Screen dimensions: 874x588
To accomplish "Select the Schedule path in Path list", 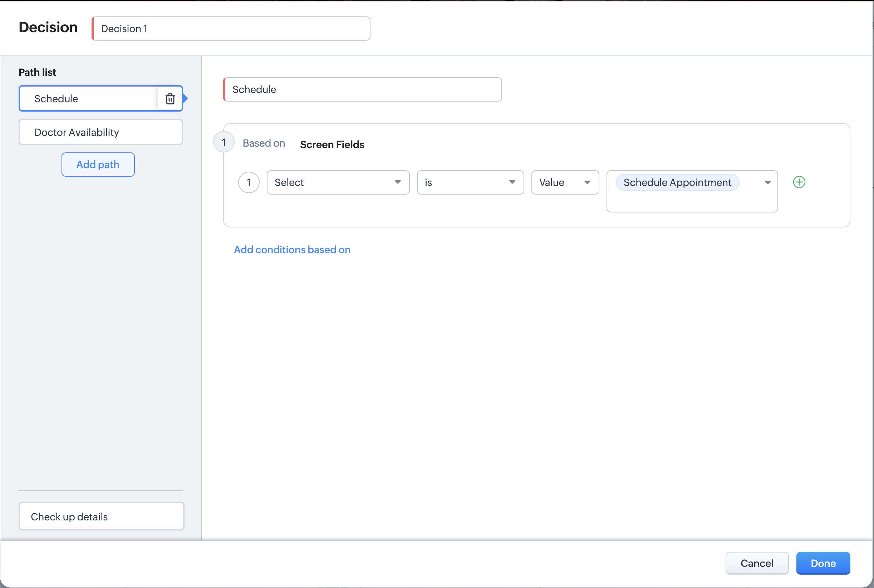I will [88, 99].
